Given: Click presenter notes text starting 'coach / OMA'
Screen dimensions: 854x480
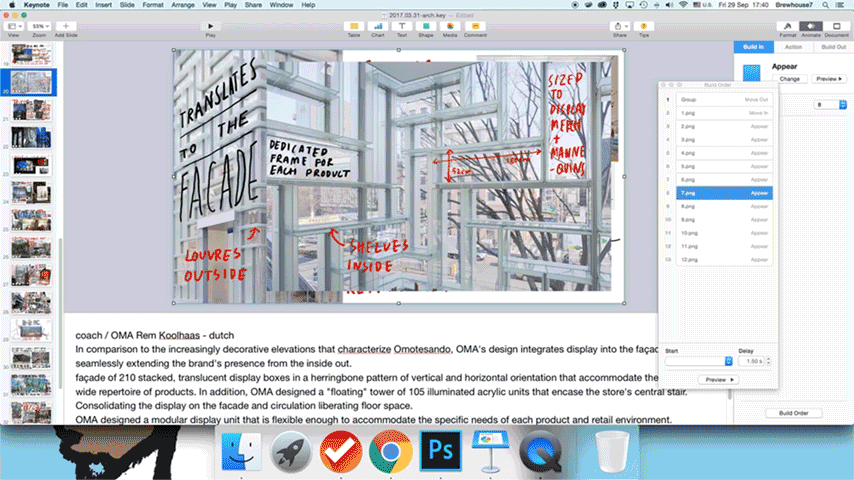Looking at the screenshot, I should click(155, 336).
